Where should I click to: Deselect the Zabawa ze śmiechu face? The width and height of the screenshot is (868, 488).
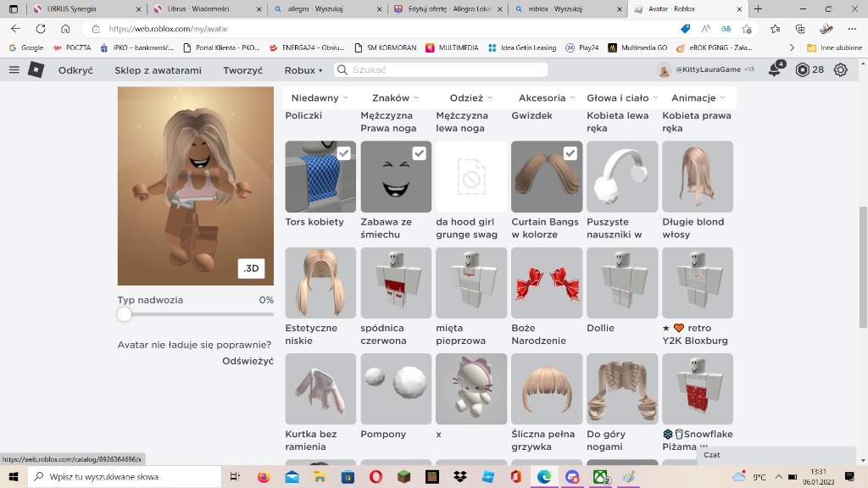(419, 153)
